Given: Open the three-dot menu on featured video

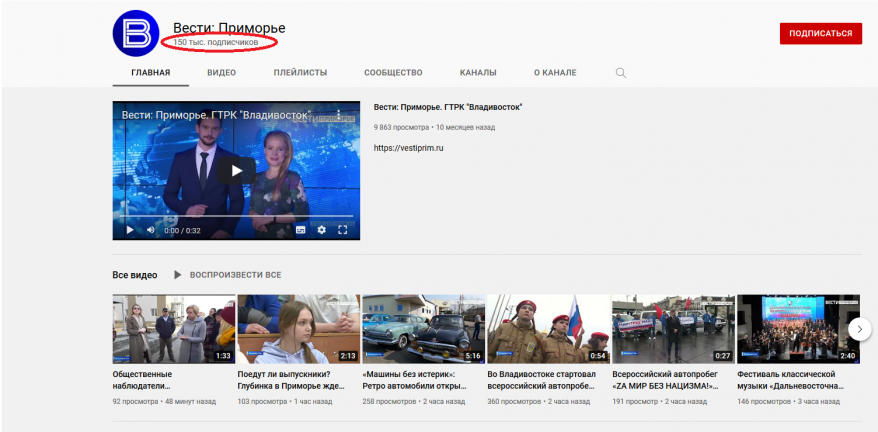Looking at the screenshot, I should coord(339,115).
